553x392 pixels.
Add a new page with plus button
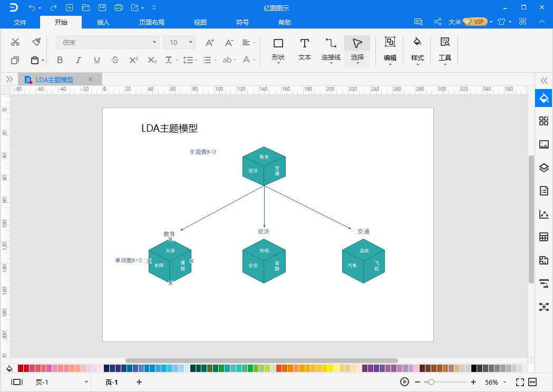(x=139, y=382)
